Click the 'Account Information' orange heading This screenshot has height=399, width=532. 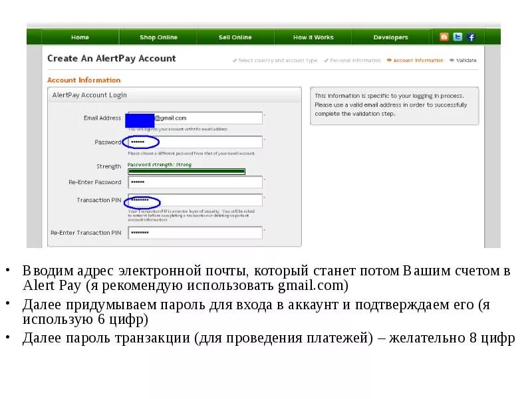[84, 80]
